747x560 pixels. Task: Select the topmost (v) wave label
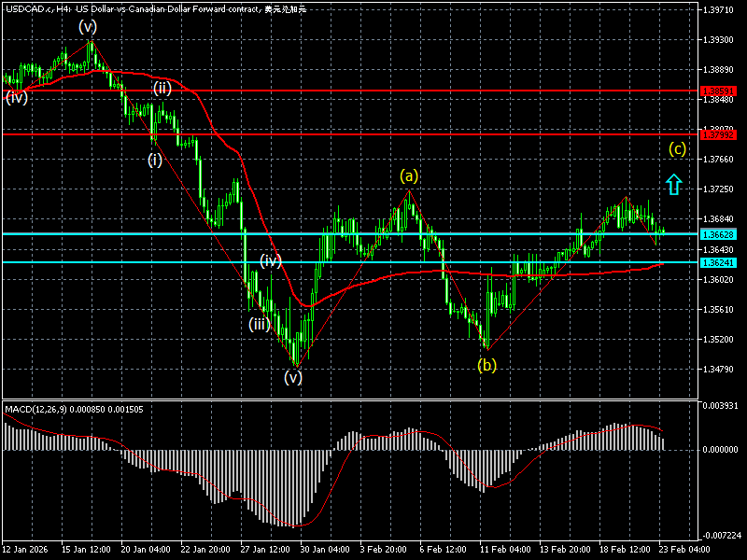[x=87, y=26]
